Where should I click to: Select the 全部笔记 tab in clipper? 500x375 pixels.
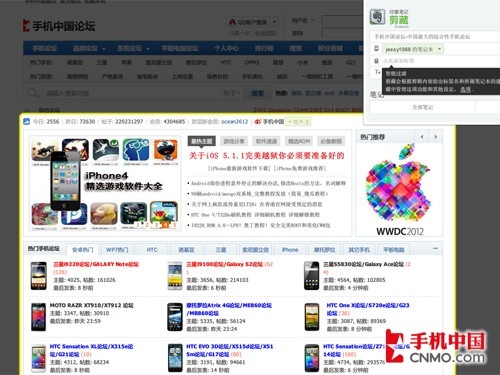(422, 107)
